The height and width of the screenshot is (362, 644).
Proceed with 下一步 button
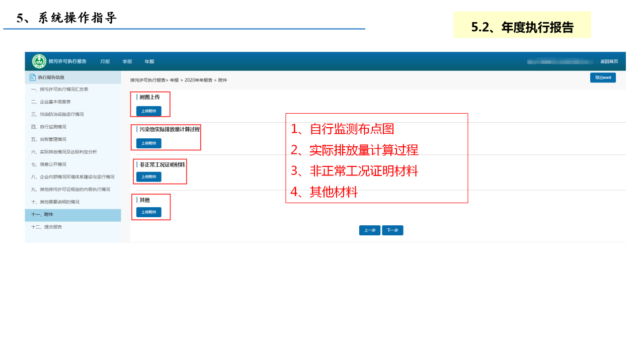coord(392,230)
